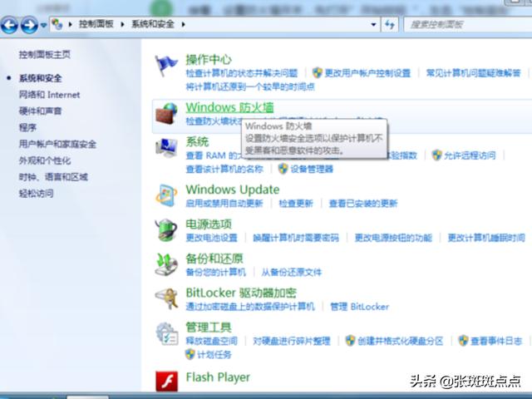
Task: Open BitLocker 驱动器加密 heading
Action: coord(241,293)
